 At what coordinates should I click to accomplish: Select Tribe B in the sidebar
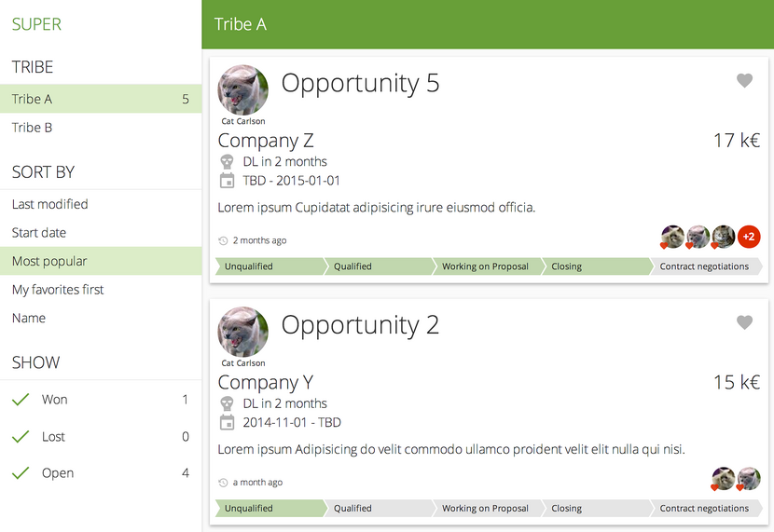[x=101, y=128]
